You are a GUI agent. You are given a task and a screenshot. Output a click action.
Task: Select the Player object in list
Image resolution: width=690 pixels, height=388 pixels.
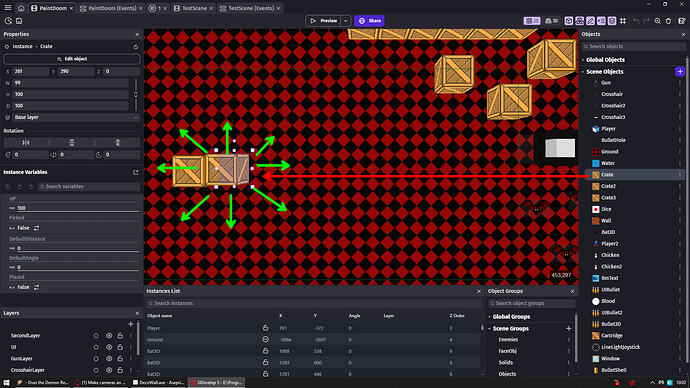click(608, 129)
